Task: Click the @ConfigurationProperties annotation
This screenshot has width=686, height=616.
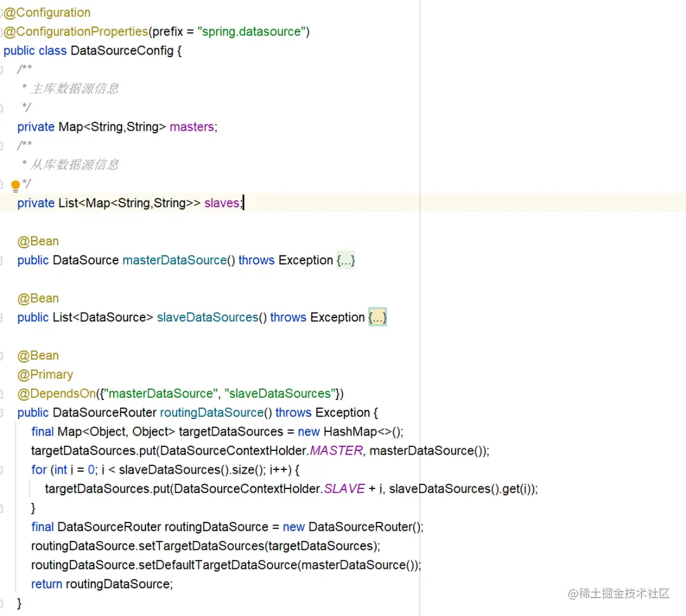Action: pos(76,32)
